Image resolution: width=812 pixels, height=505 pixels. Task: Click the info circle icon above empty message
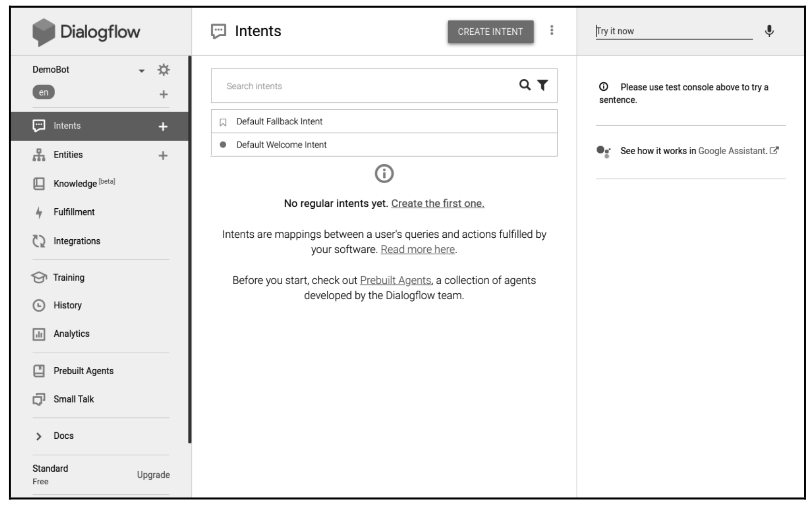click(384, 173)
